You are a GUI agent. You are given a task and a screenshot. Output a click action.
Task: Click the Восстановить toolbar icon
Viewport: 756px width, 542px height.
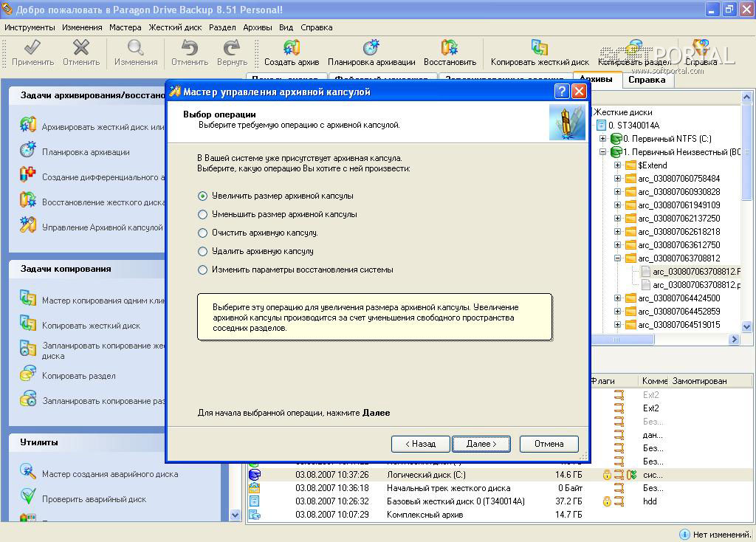pyautogui.click(x=450, y=47)
